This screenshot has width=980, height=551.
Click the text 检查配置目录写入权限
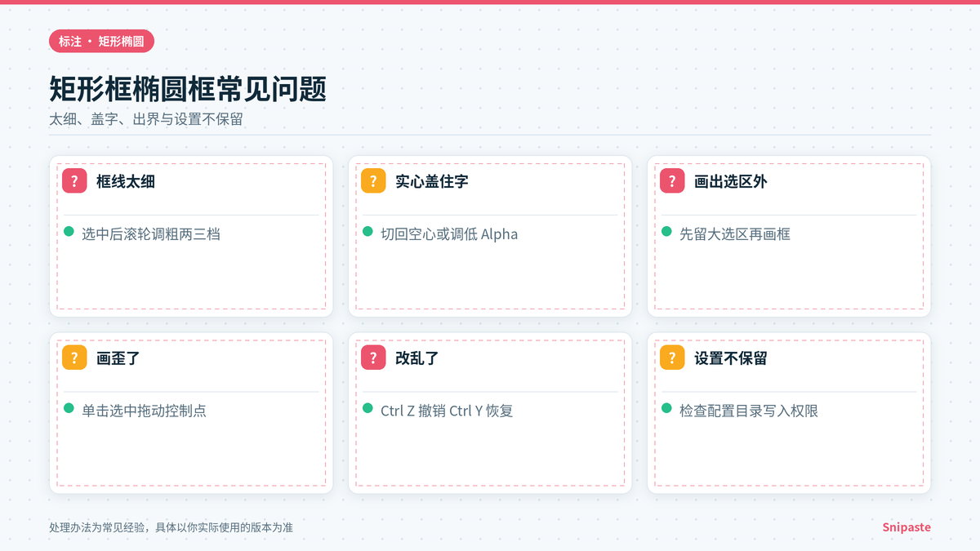tap(749, 411)
